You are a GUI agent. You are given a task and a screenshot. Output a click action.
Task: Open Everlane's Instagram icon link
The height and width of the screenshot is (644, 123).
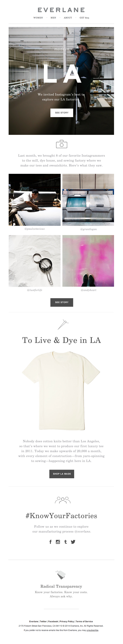pyautogui.click(x=58, y=542)
